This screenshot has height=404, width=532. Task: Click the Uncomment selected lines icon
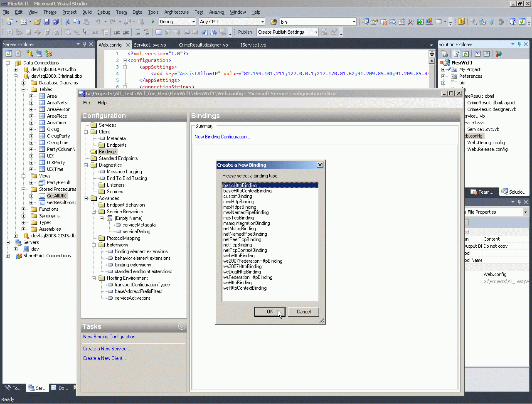146,32
